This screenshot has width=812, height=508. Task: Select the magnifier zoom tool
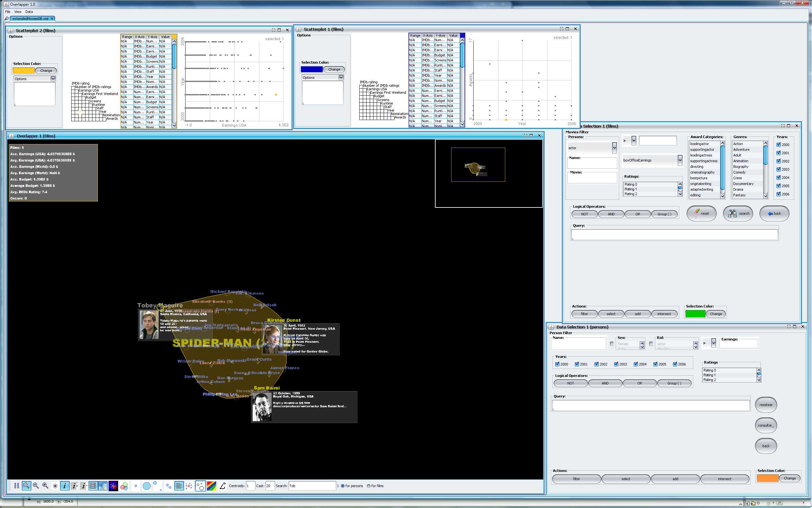26,486
